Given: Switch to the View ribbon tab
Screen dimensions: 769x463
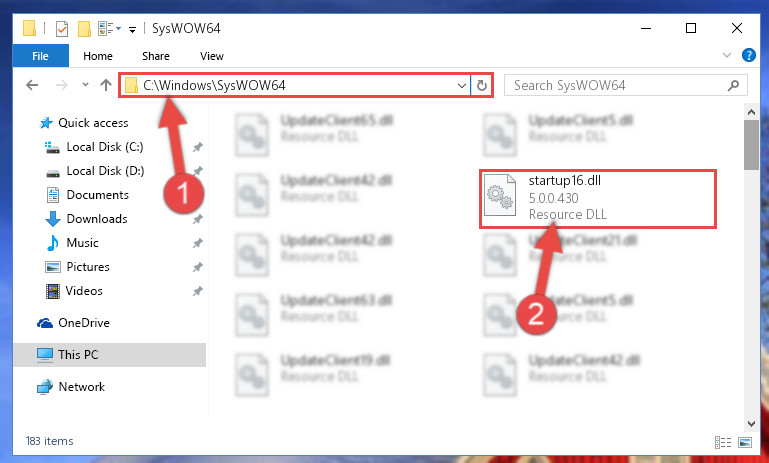Looking at the screenshot, I should pyautogui.click(x=211, y=56).
